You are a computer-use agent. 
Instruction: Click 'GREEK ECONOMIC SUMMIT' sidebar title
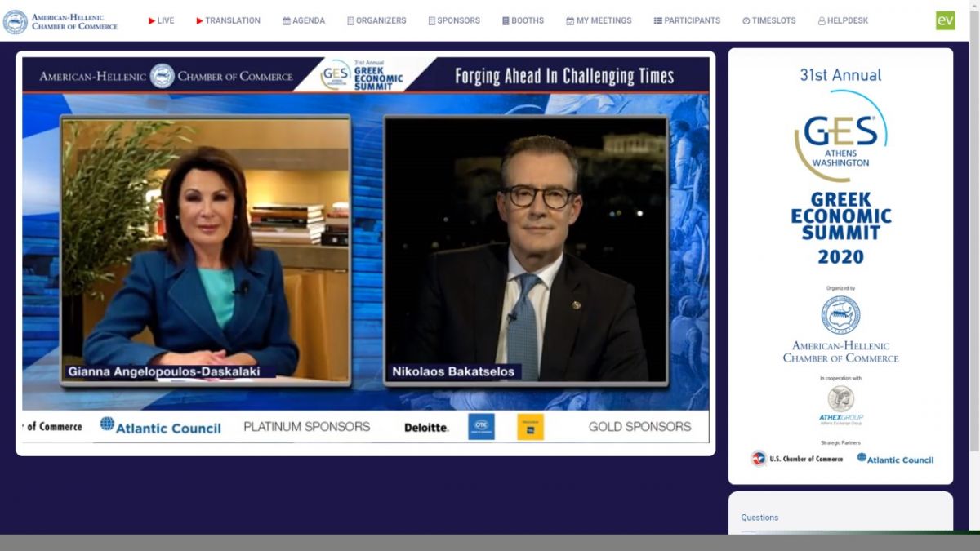pos(840,216)
